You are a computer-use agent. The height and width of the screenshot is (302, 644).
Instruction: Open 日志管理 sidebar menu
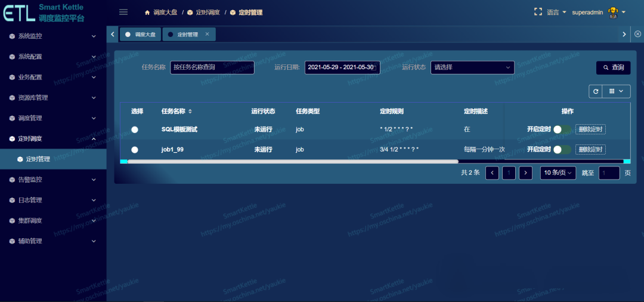click(x=53, y=200)
